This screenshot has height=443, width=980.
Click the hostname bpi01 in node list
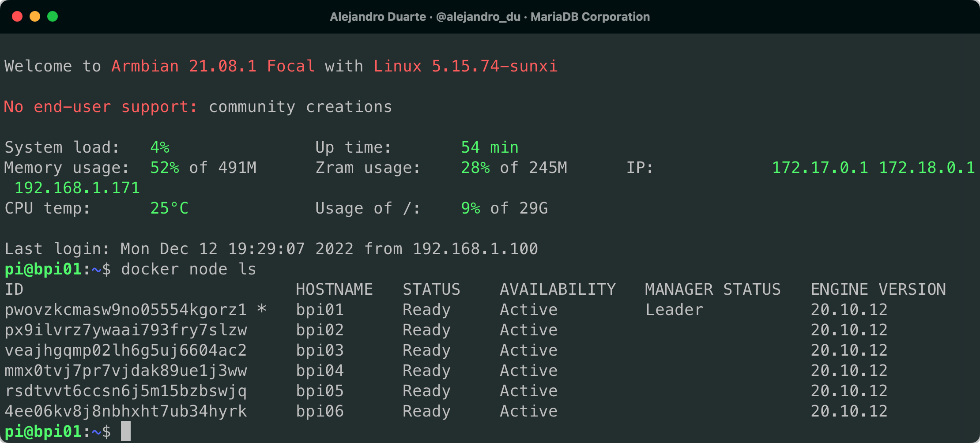pyautogui.click(x=320, y=310)
